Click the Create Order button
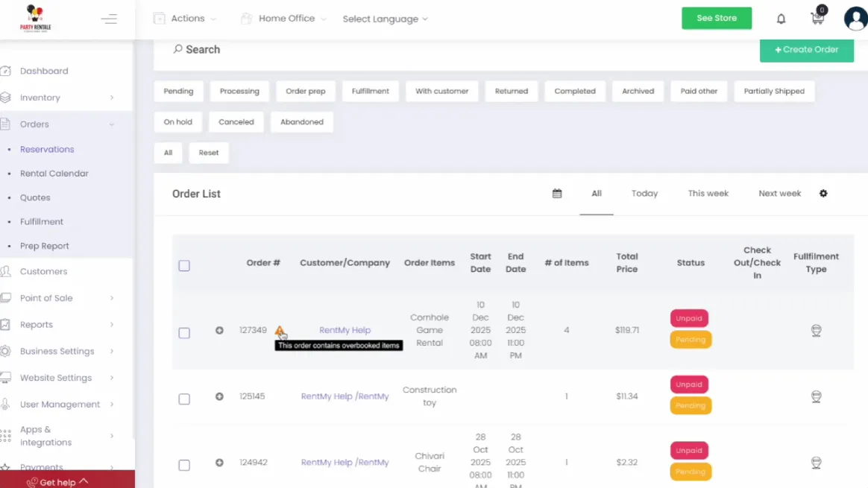 (x=807, y=49)
